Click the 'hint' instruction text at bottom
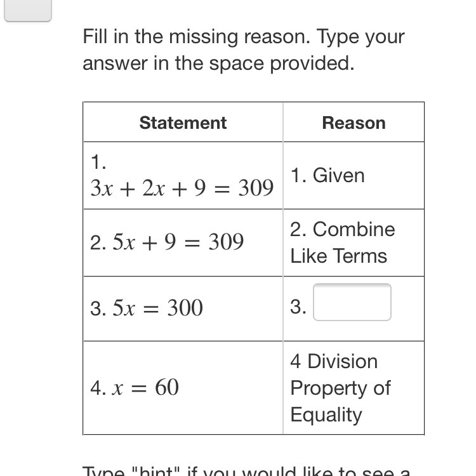This screenshot has width=476, height=476. (x=246, y=472)
